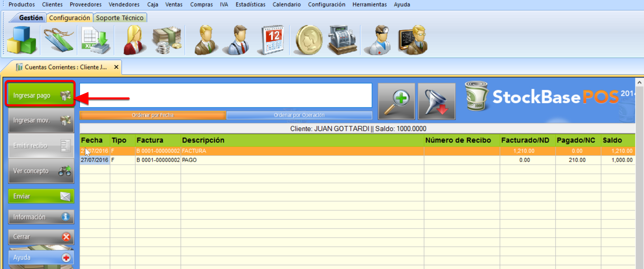This screenshot has width=644, height=269.
Task: Click the Información button
Action: (x=41, y=217)
